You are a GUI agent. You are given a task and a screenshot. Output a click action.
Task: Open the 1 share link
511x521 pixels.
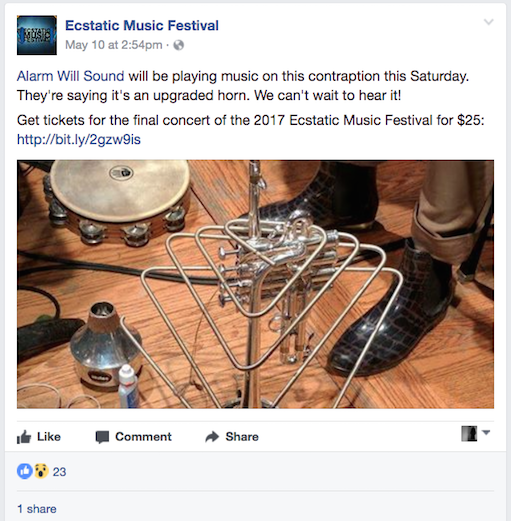[37, 509]
